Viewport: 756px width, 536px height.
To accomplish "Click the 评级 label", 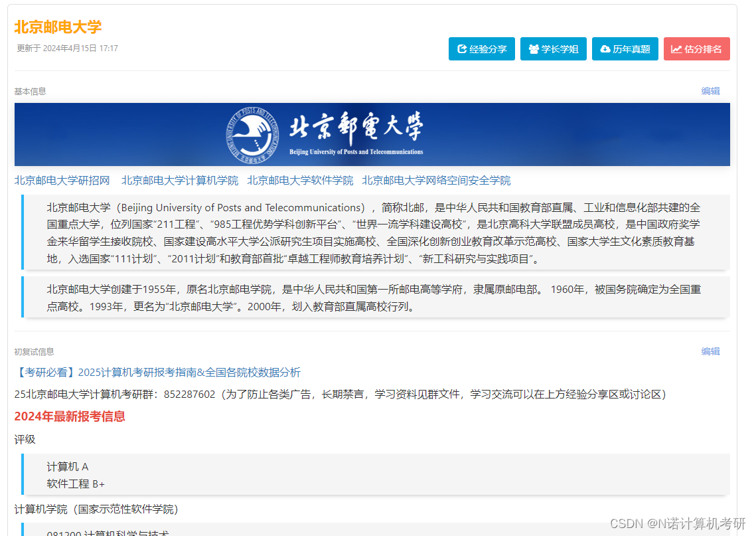I will pos(25,440).
